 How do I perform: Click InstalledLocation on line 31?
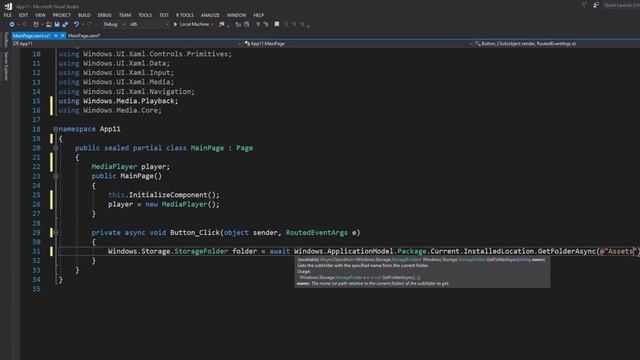[x=499, y=251]
